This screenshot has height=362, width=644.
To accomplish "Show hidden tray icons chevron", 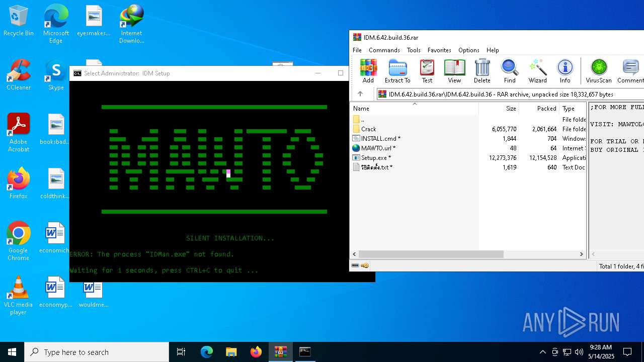I will point(542,352).
